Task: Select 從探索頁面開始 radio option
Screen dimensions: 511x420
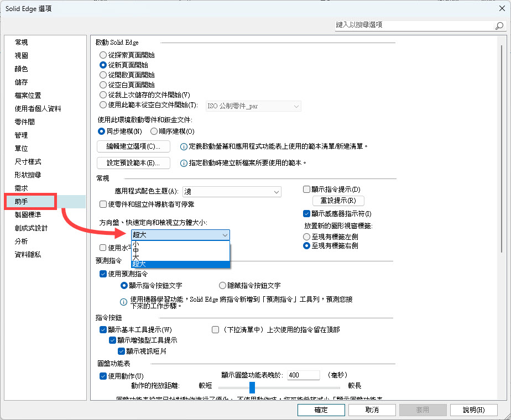Action: pos(103,55)
